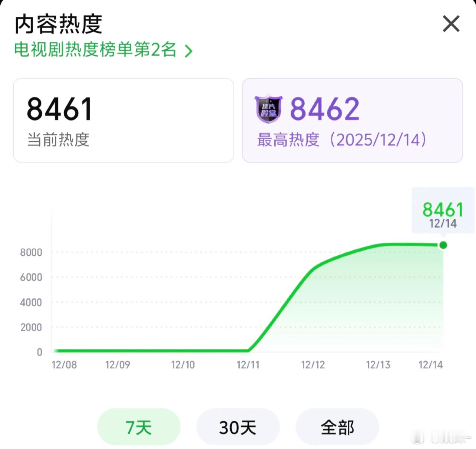The height and width of the screenshot is (449, 476).
Task: Select the 12/12 date on the axis
Action: [313, 365]
